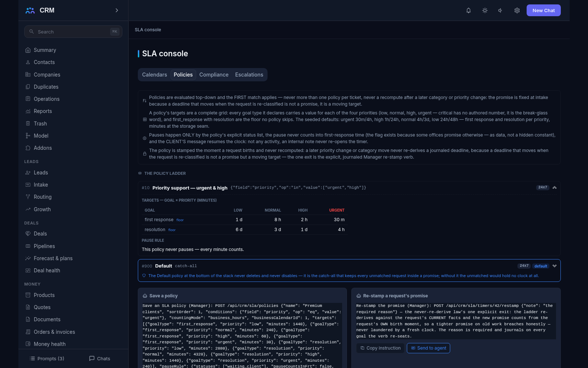Screen dimensions: 588x368
Task: Collapse sidebar with chevron arrow
Action: click(117, 10)
